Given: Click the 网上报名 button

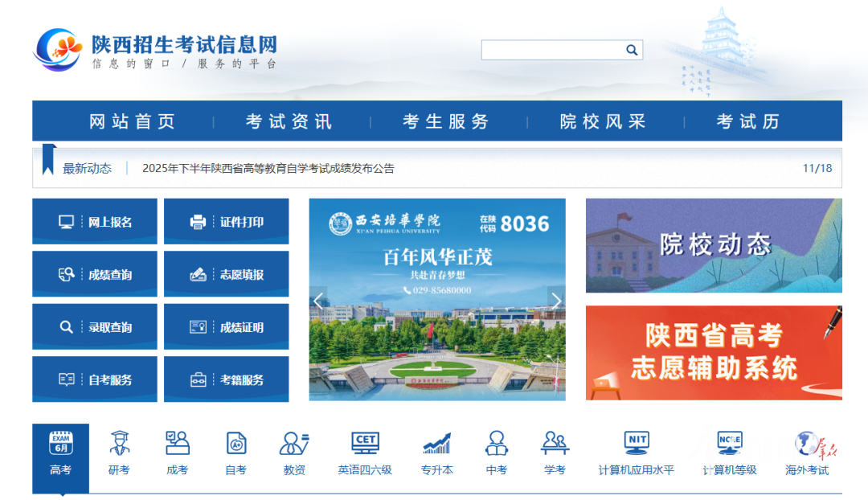Looking at the screenshot, I should point(95,222).
